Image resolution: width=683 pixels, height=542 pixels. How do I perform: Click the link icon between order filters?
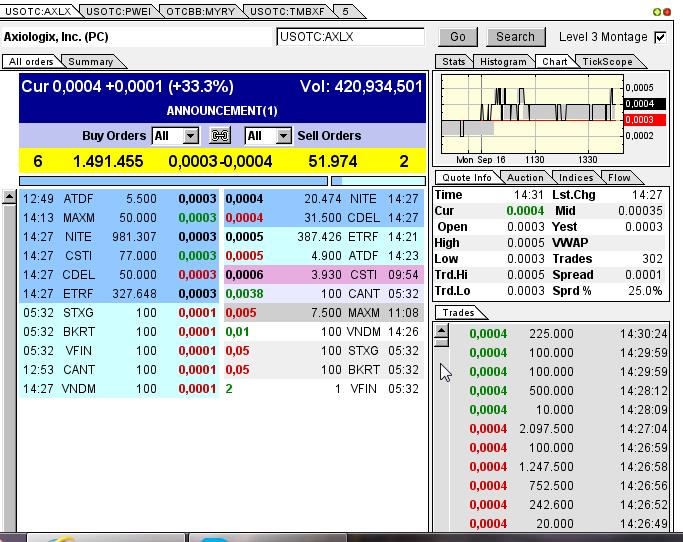(221, 136)
